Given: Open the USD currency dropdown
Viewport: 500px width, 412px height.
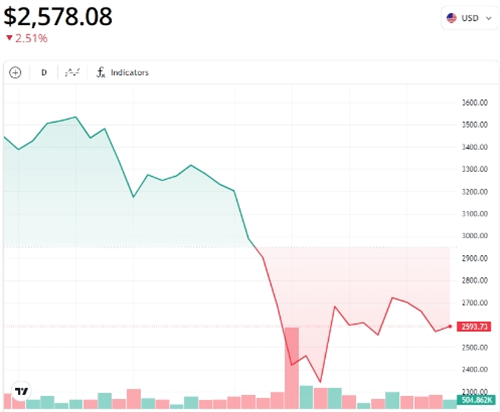Looking at the screenshot, I should (x=469, y=18).
